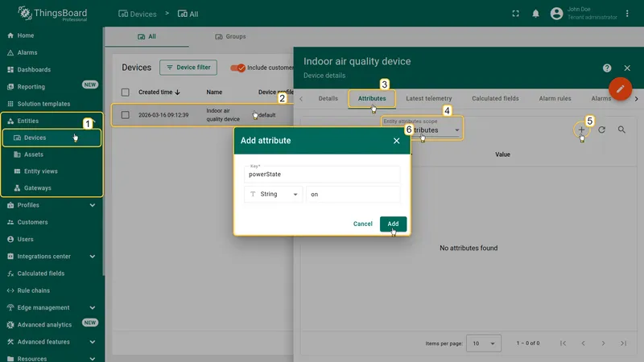Go to first page of attributes

(563, 343)
